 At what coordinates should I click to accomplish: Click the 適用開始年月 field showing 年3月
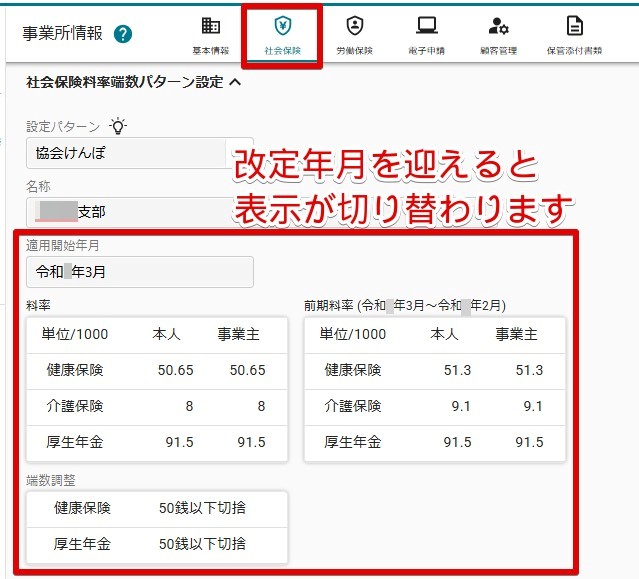tap(140, 272)
